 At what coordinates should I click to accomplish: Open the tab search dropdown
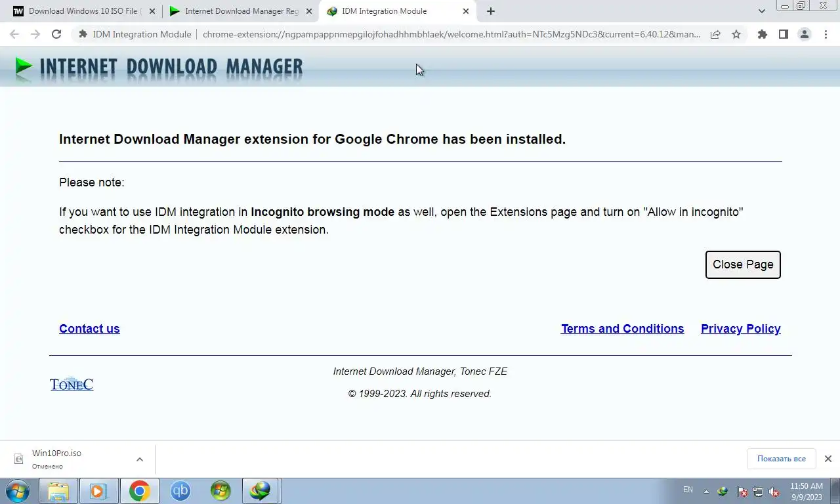click(761, 11)
